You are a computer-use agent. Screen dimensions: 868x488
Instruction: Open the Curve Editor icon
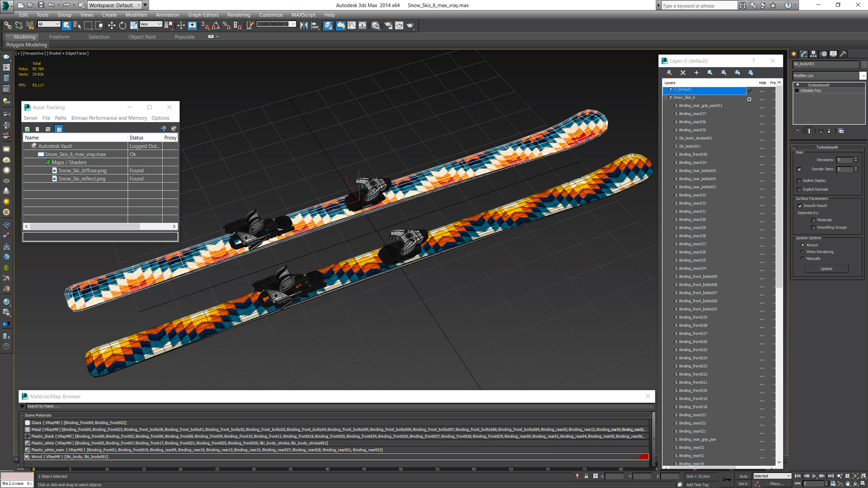[x=351, y=25]
